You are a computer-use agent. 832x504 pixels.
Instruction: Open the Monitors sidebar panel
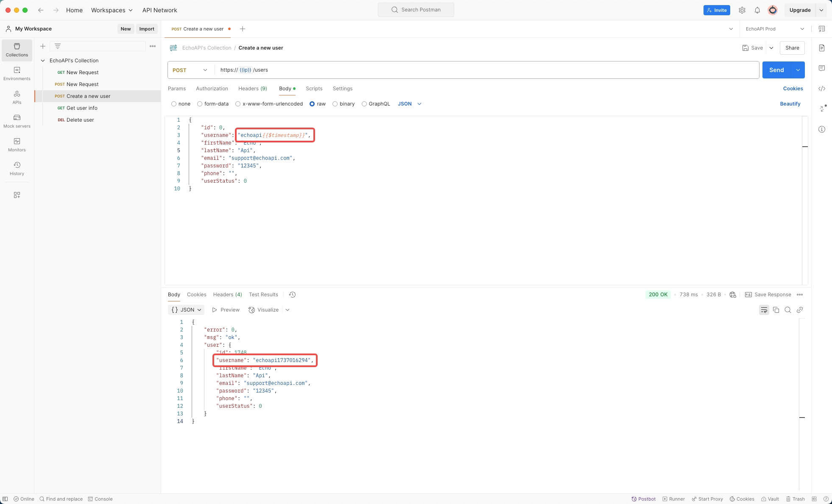(17, 145)
